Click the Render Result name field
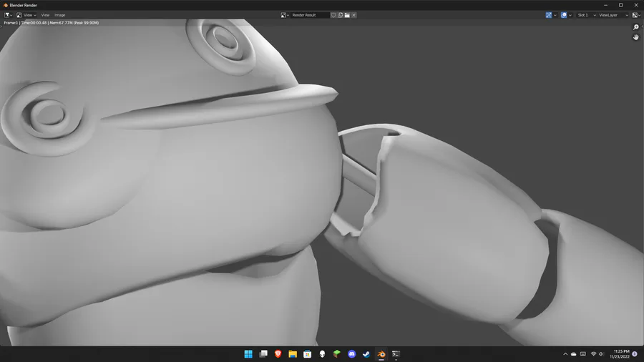The image size is (644, 362). pyautogui.click(x=310, y=15)
